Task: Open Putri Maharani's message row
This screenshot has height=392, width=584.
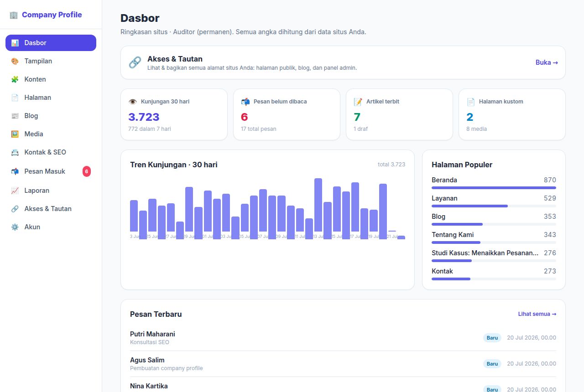Action: (343, 338)
